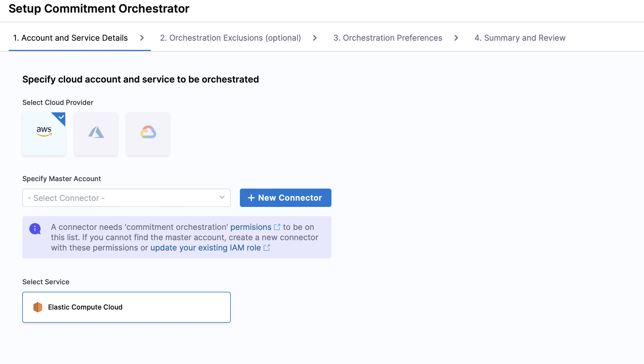644x364 pixels.
Task: Click the plus icon on New Connector
Action: pyautogui.click(x=251, y=198)
